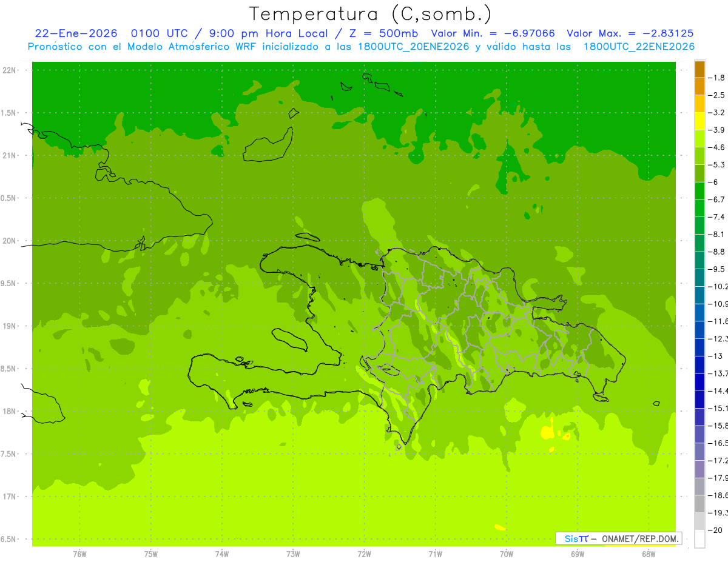Pick the purple swatch between -17.2 and -17.9
The width and height of the screenshot is (728, 562).
coord(699,469)
